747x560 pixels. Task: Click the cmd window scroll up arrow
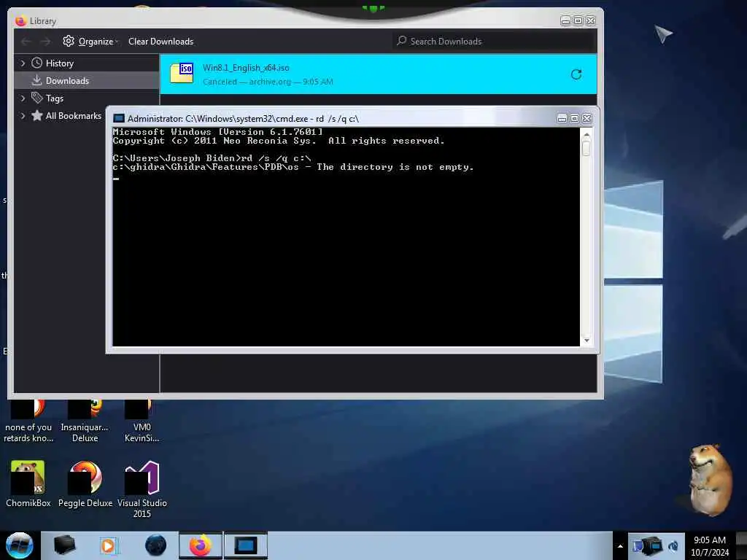pos(587,135)
